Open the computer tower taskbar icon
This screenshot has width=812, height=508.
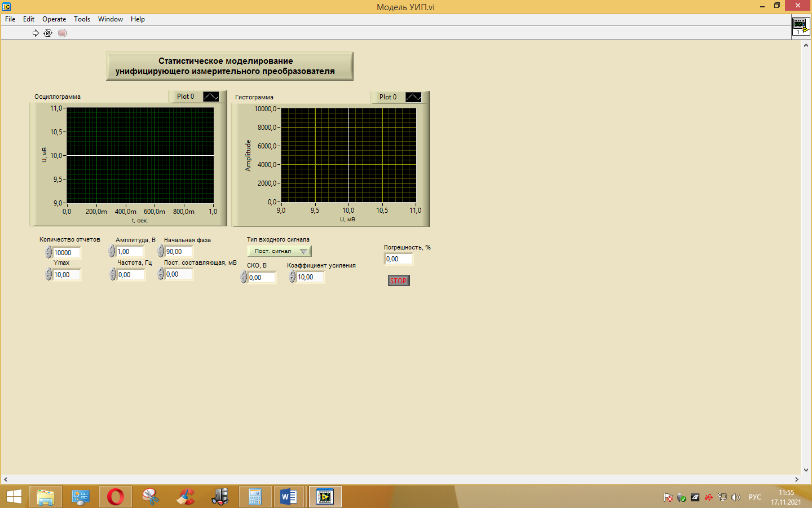click(x=220, y=497)
